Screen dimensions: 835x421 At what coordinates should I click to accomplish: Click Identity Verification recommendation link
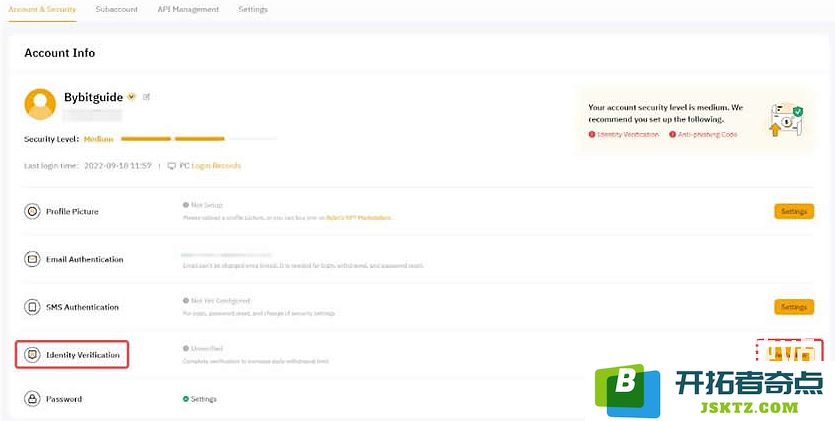[628, 135]
